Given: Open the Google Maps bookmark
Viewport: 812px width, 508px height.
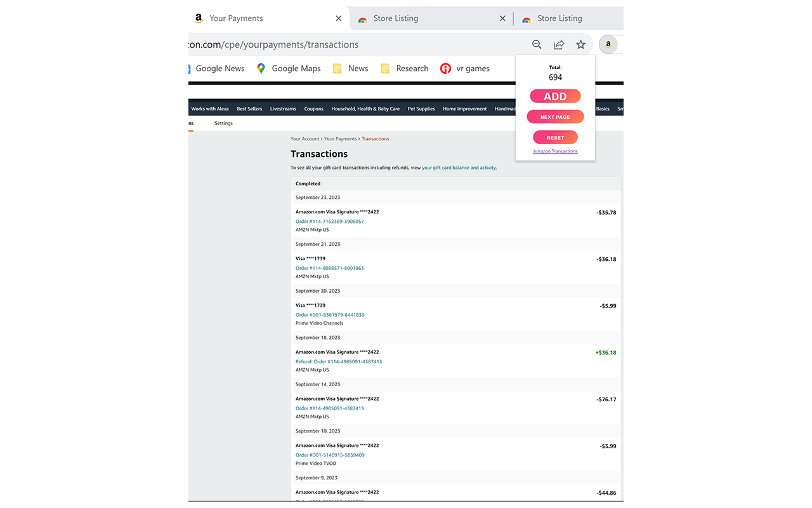Looking at the screenshot, I should (289, 69).
